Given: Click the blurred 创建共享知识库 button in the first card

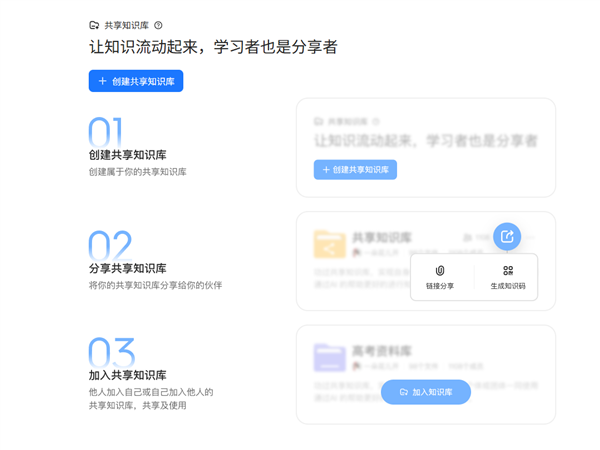Looking at the screenshot, I should (x=355, y=170).
